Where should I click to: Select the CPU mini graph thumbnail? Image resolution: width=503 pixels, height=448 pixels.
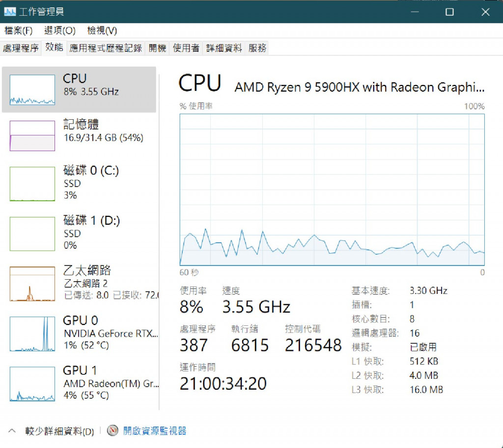pos(32,90)
